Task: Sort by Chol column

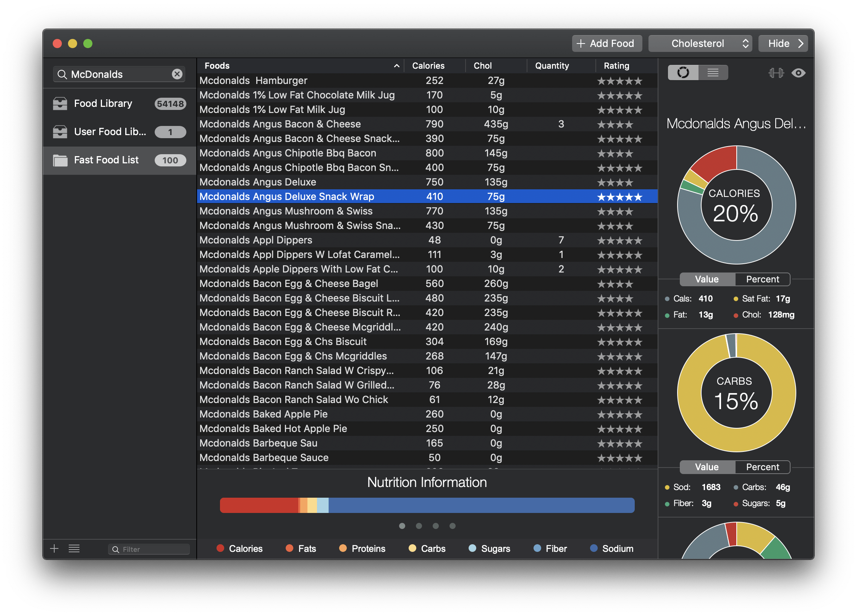Action: (x=496, y=66)
